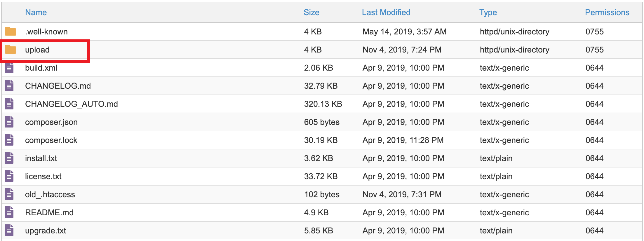Click the composer.json file icon
Viewport: 644px width, 241px height.
(9, 122)
